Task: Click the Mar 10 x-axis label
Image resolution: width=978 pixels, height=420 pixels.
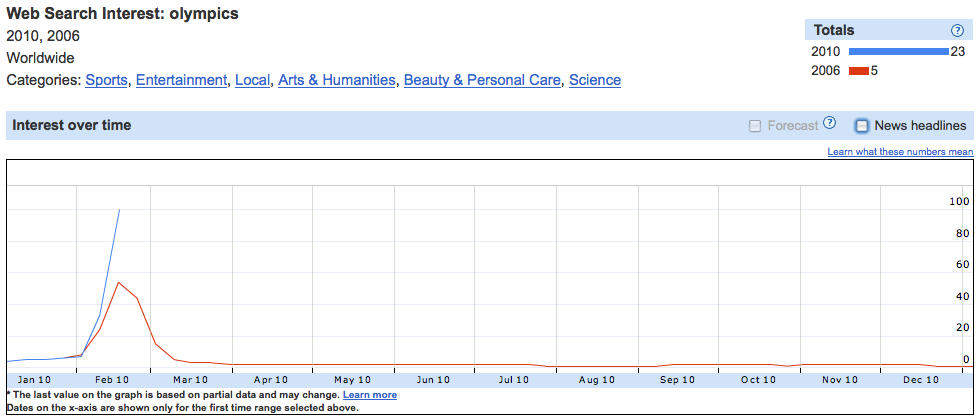Action: (190, 380)
